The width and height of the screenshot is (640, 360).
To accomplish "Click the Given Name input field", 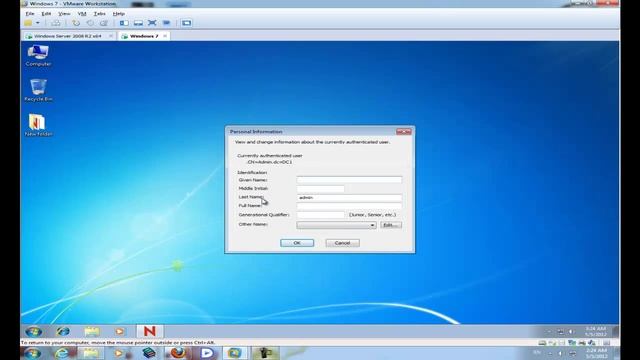I will click(349, 180).
